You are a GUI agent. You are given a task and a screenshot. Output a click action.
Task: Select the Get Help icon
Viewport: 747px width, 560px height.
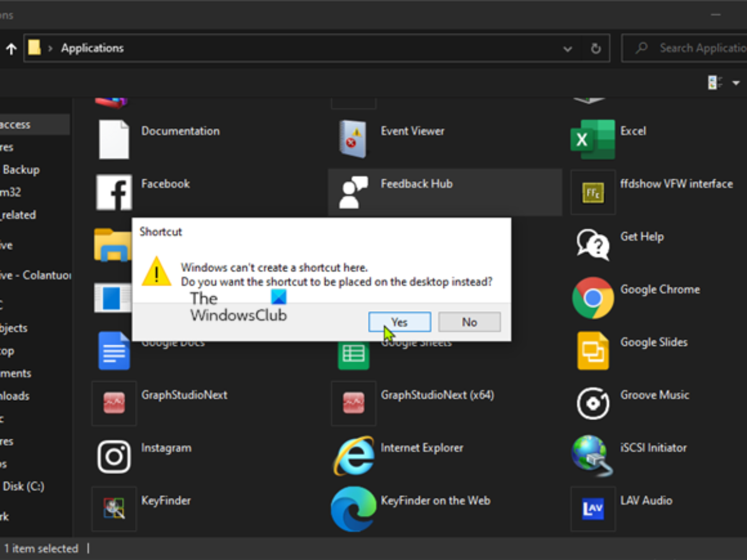[593, 244]
